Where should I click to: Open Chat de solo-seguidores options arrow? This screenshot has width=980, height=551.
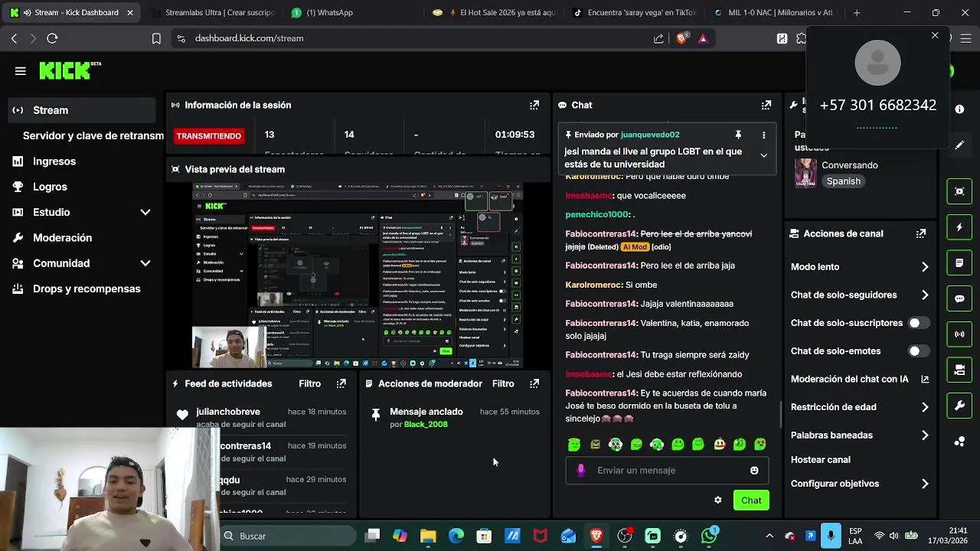(925, 295)
